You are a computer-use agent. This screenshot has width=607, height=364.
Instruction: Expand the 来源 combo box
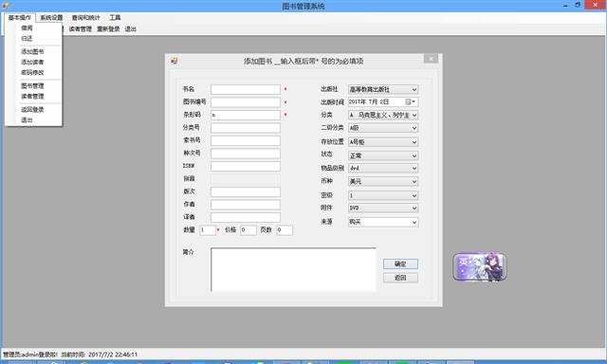414,222
